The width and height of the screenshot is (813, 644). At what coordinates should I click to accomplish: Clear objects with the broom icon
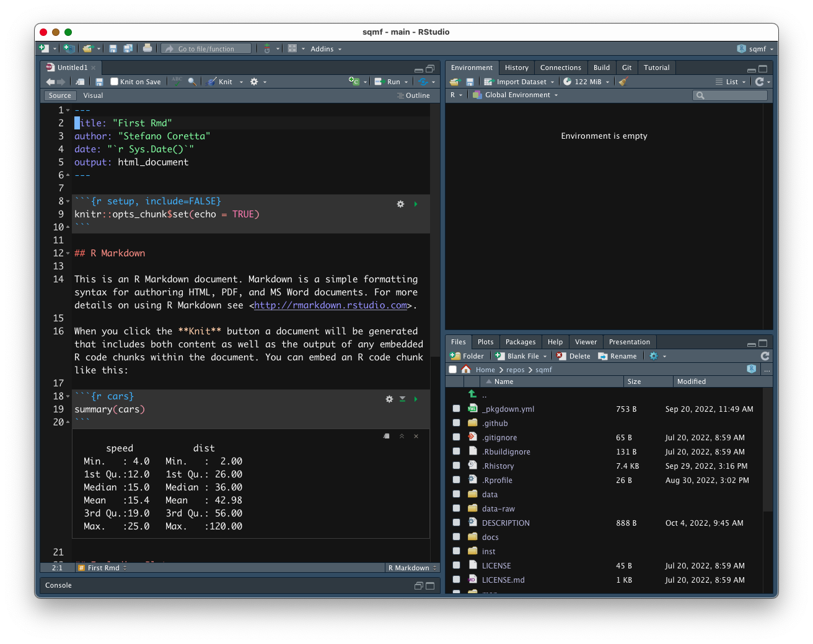pyautogui.click(x=623, y=81)
